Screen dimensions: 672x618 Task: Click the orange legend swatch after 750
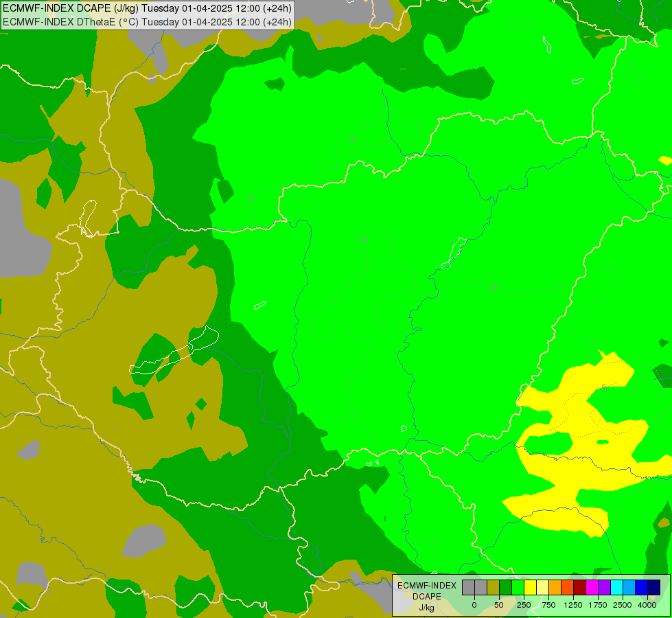coord(555,587)
